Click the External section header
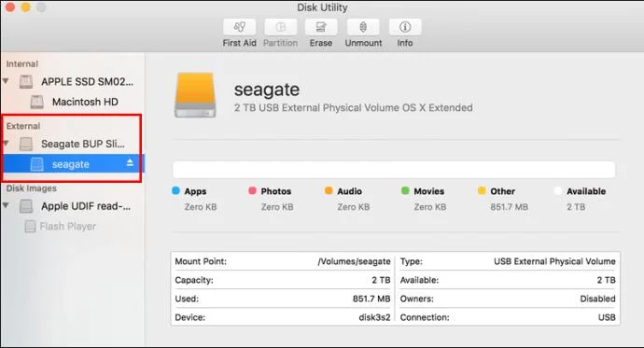The height and width of the screenshot is (348, 644). (x=23, y=126)
